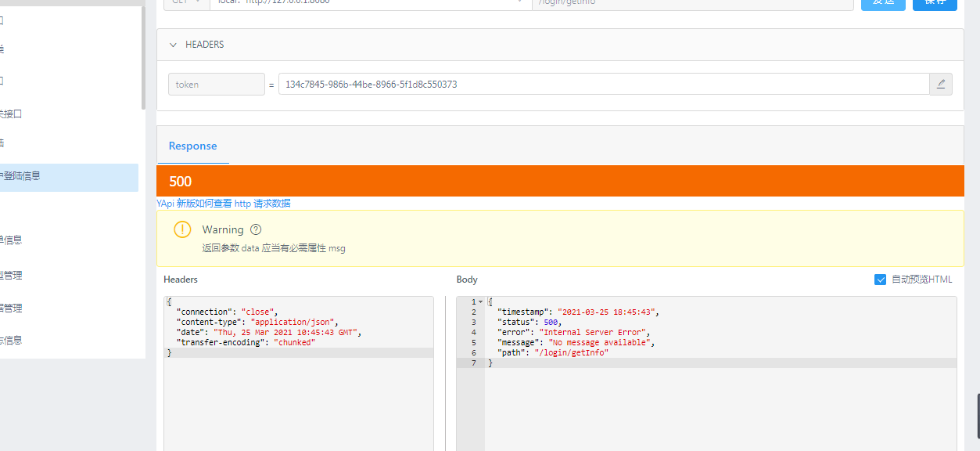Click the "No message available" line
This screenshot has width=980, height=451.
(576, 342)
